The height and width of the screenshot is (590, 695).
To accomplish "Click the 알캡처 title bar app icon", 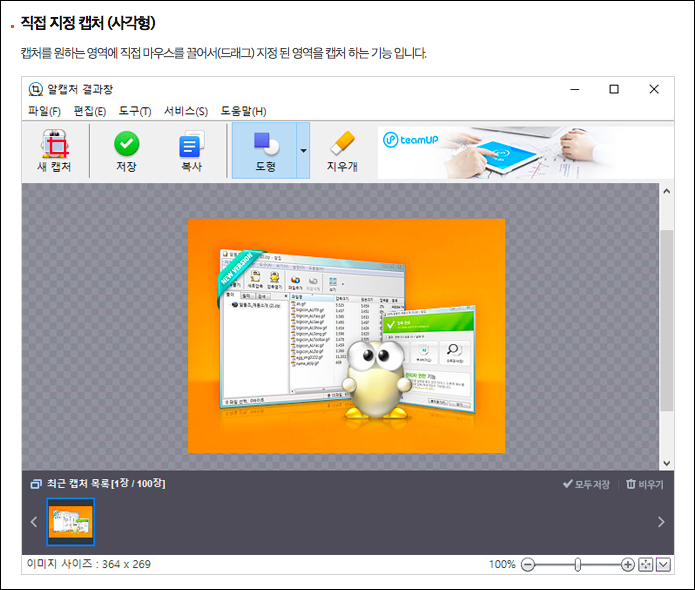I will 35,89.
